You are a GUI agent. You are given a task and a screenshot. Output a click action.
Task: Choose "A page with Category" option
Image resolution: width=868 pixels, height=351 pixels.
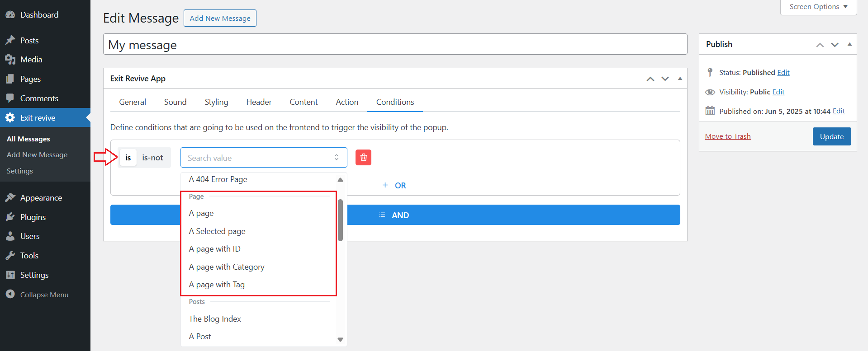click(x=227, y=267)
